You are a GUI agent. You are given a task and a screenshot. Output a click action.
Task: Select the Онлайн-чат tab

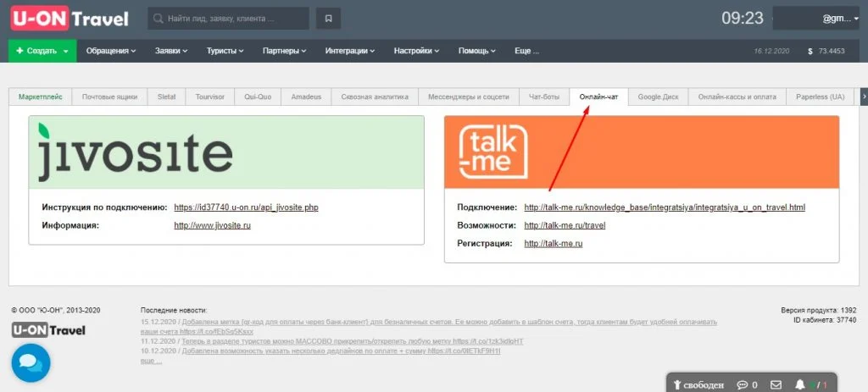(599, 97)
